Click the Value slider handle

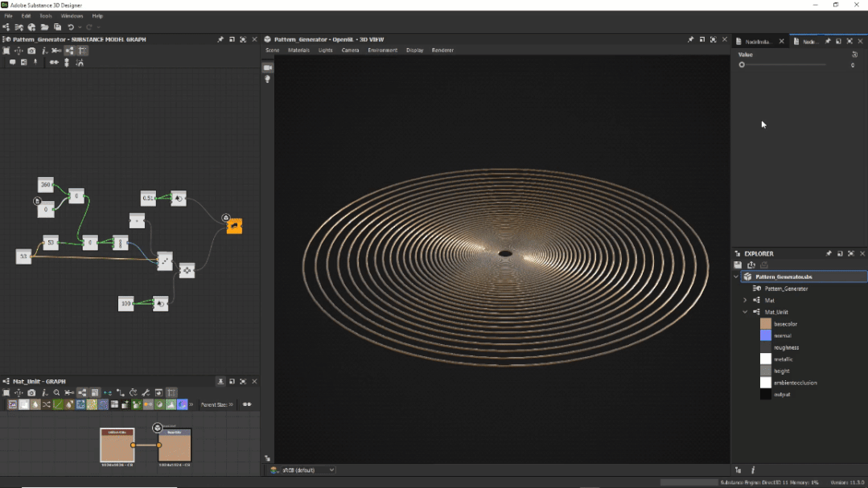(742, 65)
